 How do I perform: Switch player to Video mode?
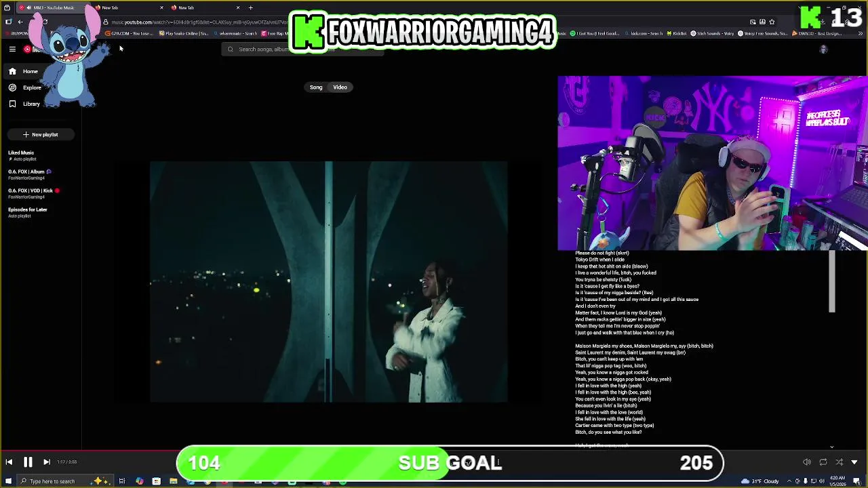point(340,87)
